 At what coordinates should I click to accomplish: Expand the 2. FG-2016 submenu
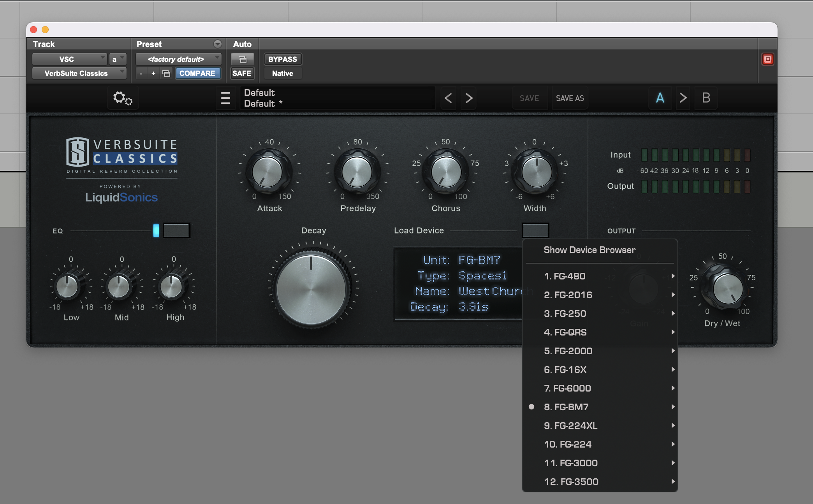coord(600,295)
